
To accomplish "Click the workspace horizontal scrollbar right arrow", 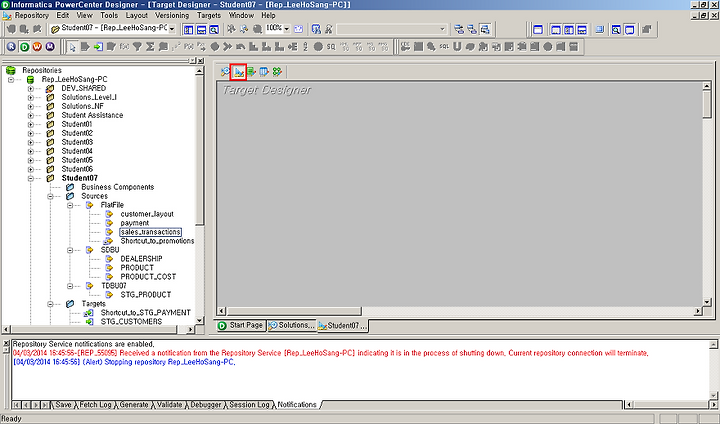I will [698, 311].
